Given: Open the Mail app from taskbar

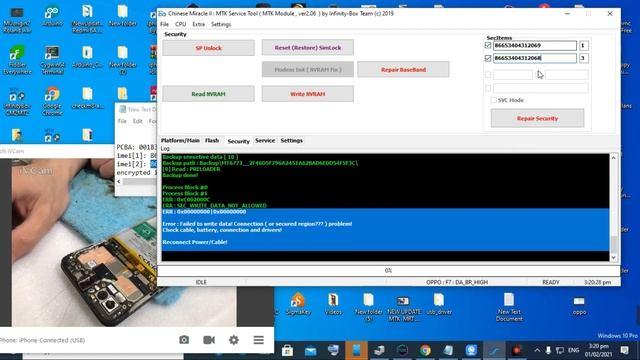Looking at the screenshot, I should 310,350.
